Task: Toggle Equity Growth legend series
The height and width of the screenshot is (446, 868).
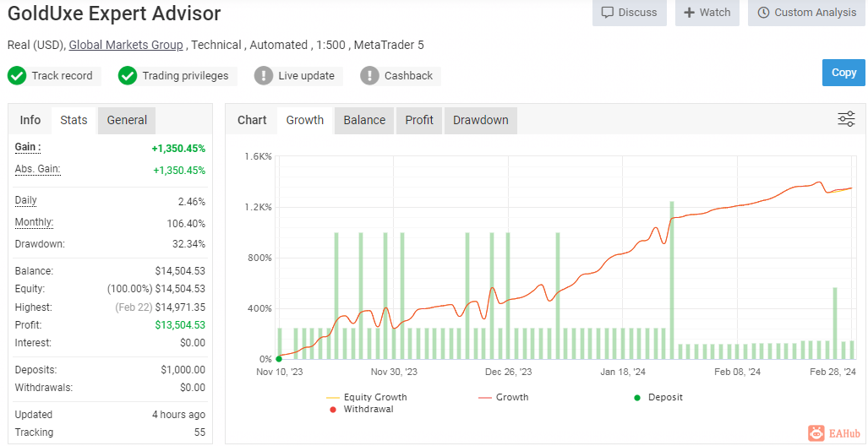Action: 367,397
